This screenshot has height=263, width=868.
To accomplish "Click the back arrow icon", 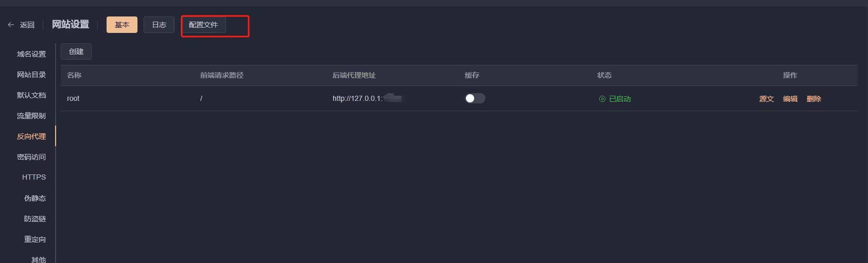I will [x=11, y=25].
